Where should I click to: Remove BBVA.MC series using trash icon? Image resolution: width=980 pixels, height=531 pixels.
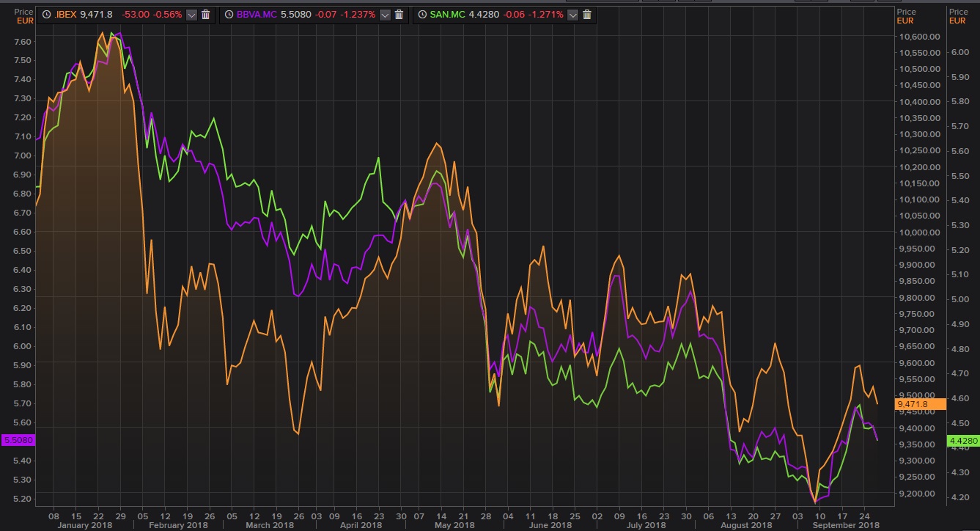click(399, 15)
